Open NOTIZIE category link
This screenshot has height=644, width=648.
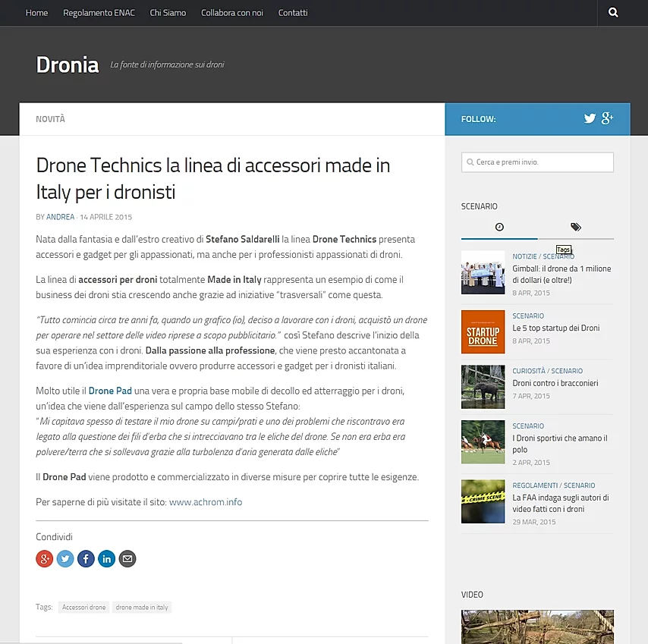[524, 256]
